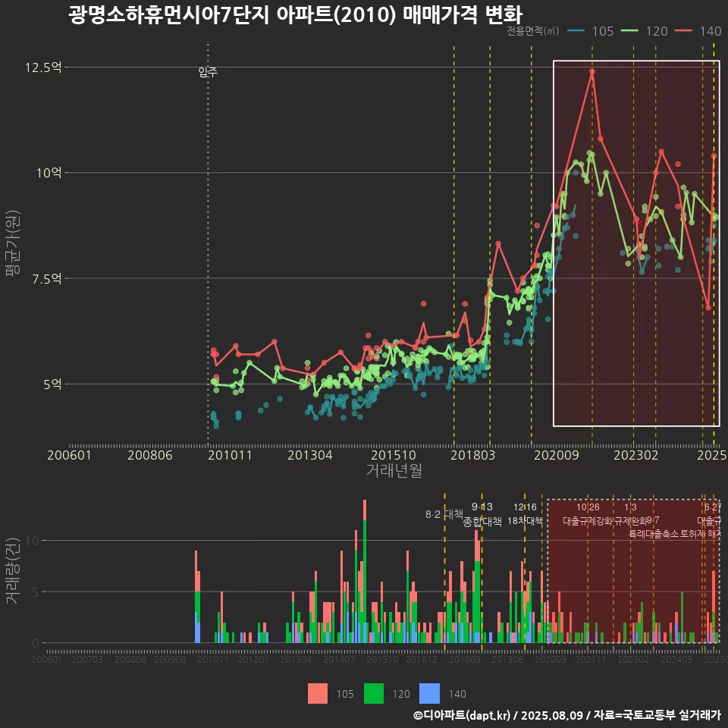Click the 10억 y-axis label
The height and width of the screenshot is (728, 728).
pos(49,173)
